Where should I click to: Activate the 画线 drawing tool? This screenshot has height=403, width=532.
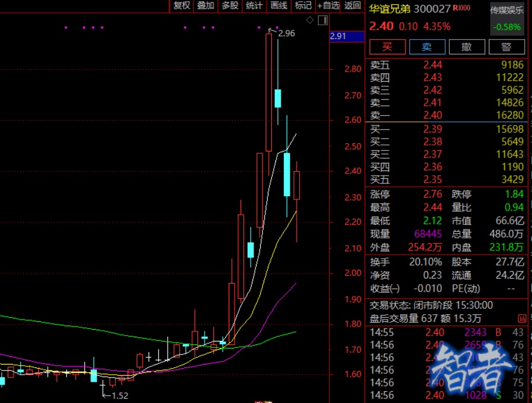(278, 5)
